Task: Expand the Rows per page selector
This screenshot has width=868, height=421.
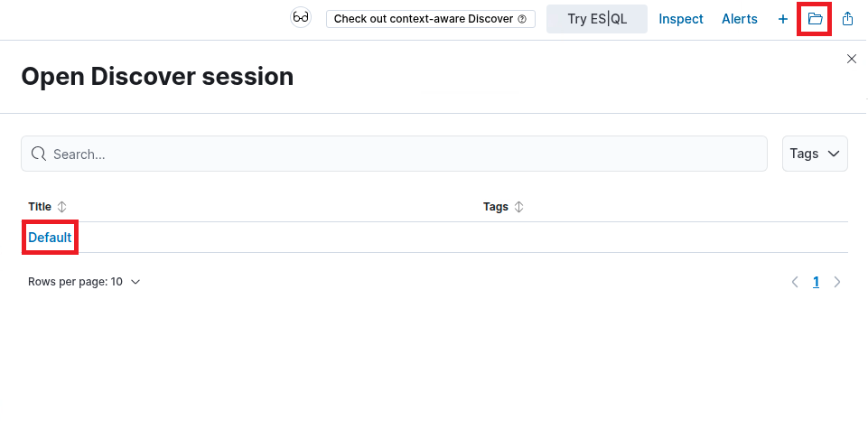Action: pos(84,282)
